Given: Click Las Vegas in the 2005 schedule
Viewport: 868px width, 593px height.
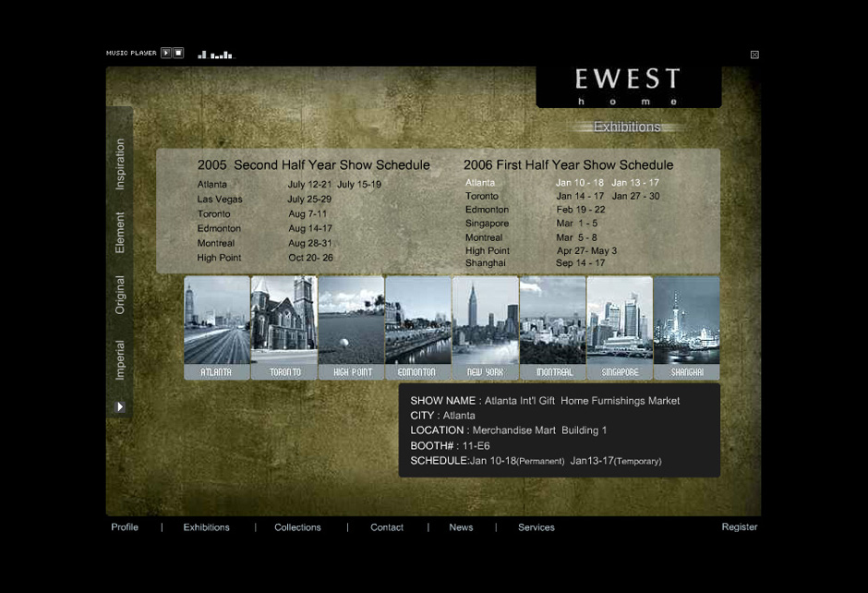Looking at the screenshot, I should pyautogui.click(x=220, y=199).
